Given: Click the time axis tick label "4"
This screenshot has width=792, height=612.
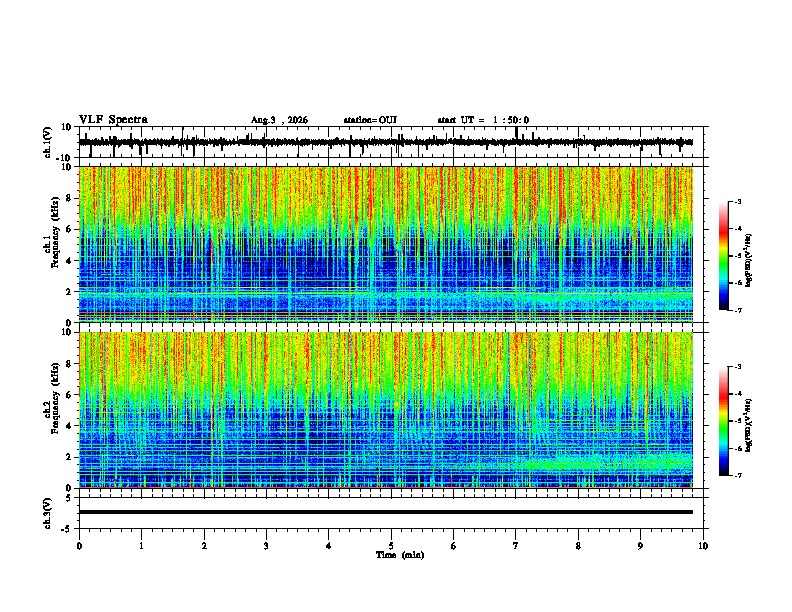Looking at the screenshot, I should (x=329, y=546).
